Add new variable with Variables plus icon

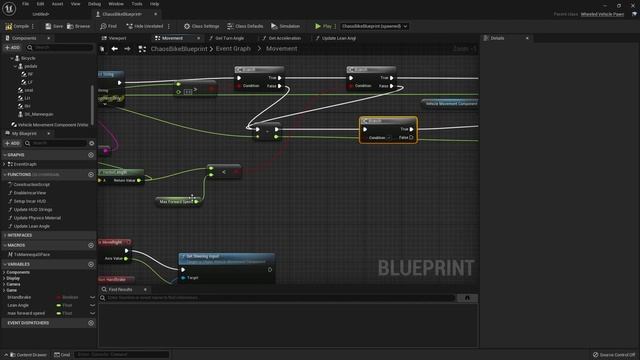(91, 264)
